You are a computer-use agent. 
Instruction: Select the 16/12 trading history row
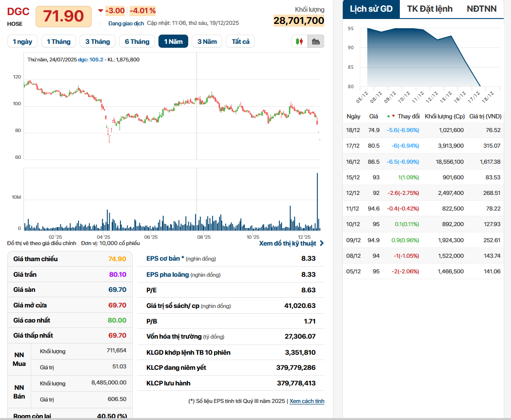pyautogui.click(x=423, y=162)
